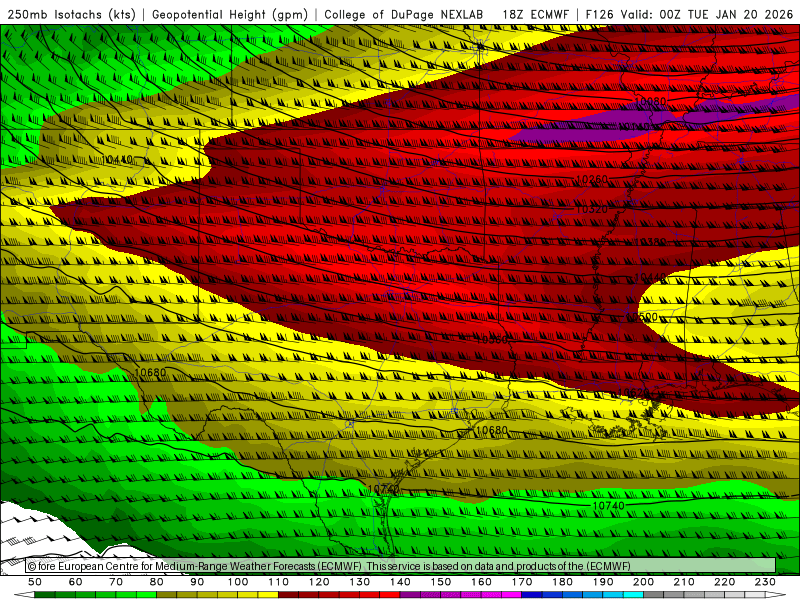Screen dimensions: 800x600
Task: Click the 180 value on the color scale
Action: (x=562, y=582)
